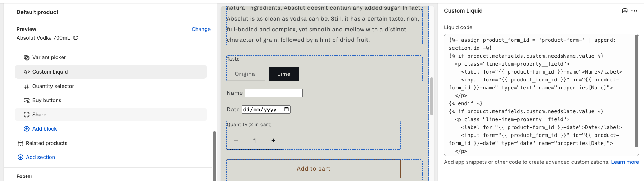Select the Original taste option
Image resolution: width=644 pixels, height=181 pixels.
pyautogui.click(x=246, y=74)
